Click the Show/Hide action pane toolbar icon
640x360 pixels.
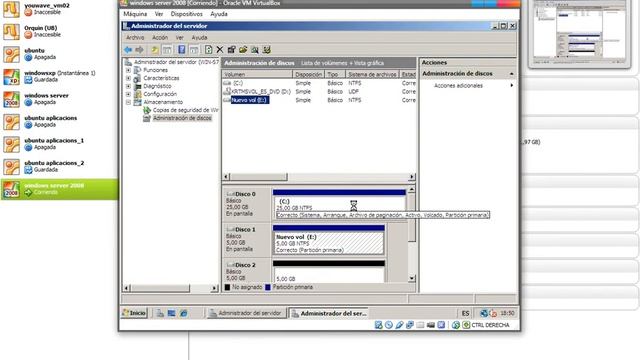click(x=194, y=50)
